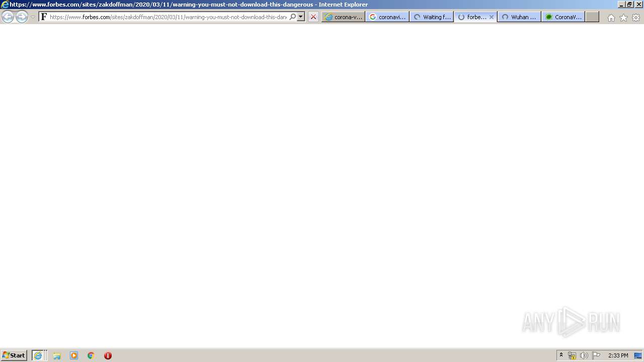The width and height of the screenshot is (644, 362).
Task: Switch to the CoronaV... tab
Action: pyautogui.click(x=563, y=17)
